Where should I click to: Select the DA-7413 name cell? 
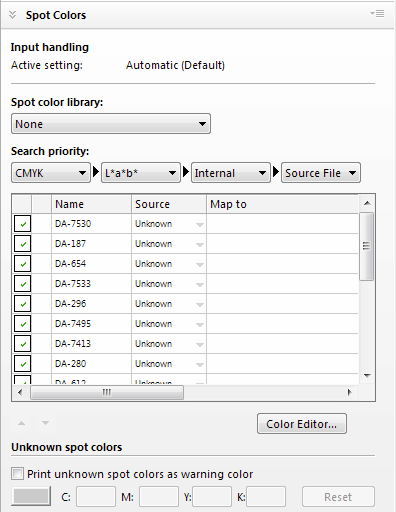(91, 344)
